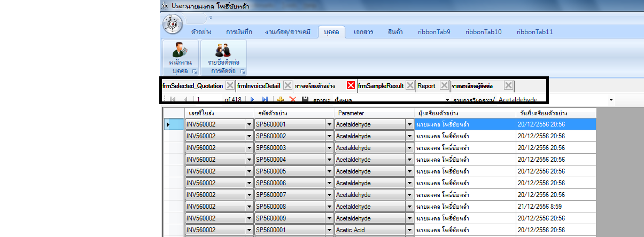Screen dimensions: 644x237
Task: Activate the frmSelected_Quotation document tab
Action: pyautogui.click(x=193, y=85)
